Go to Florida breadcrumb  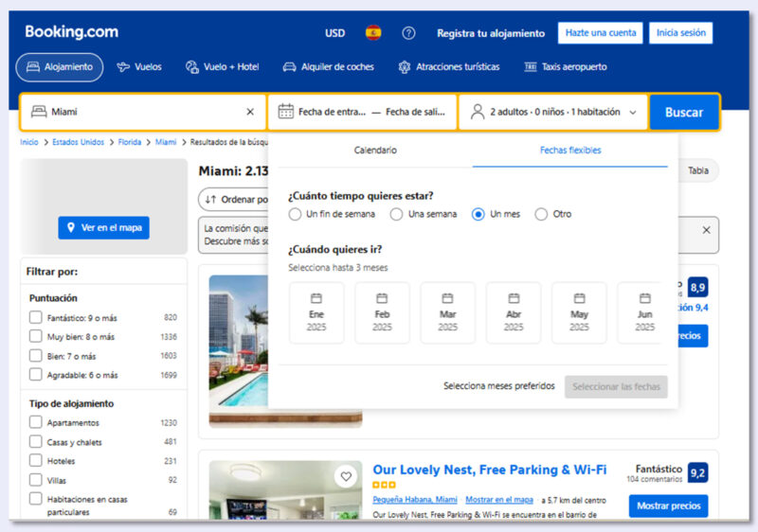tap(130, 142)
